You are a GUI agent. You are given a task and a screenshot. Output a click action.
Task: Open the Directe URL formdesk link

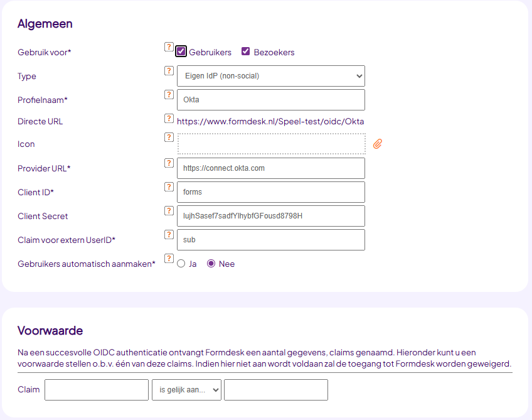(x=270, y=122)
